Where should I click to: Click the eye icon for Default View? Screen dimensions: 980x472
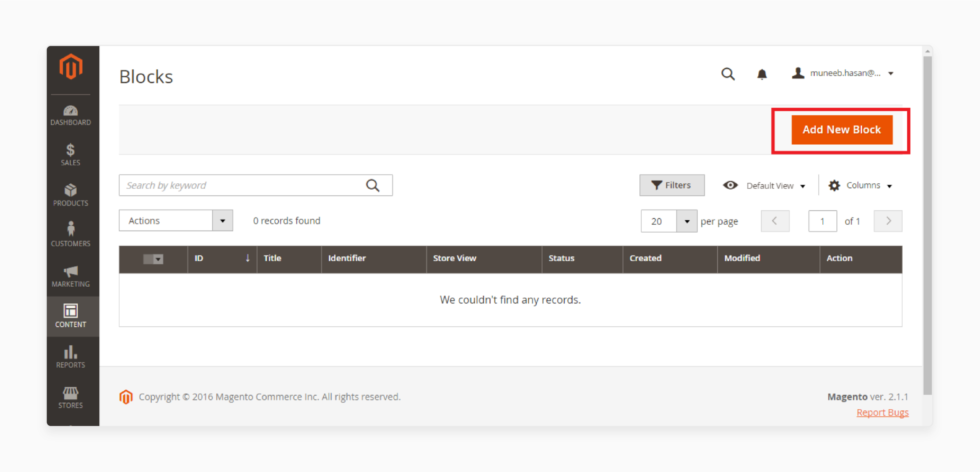[x=731, y=185]
